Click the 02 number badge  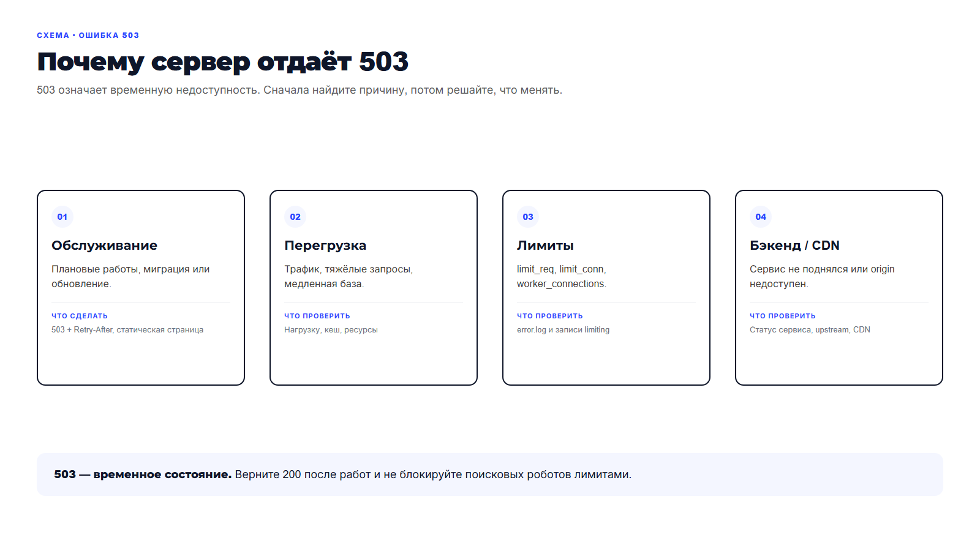(295, 217)
